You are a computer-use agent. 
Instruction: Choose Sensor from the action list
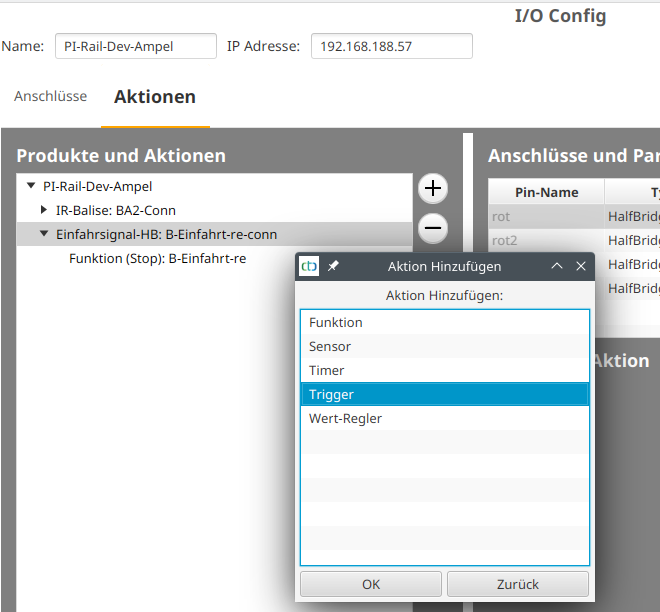click(x=445, y=347)
